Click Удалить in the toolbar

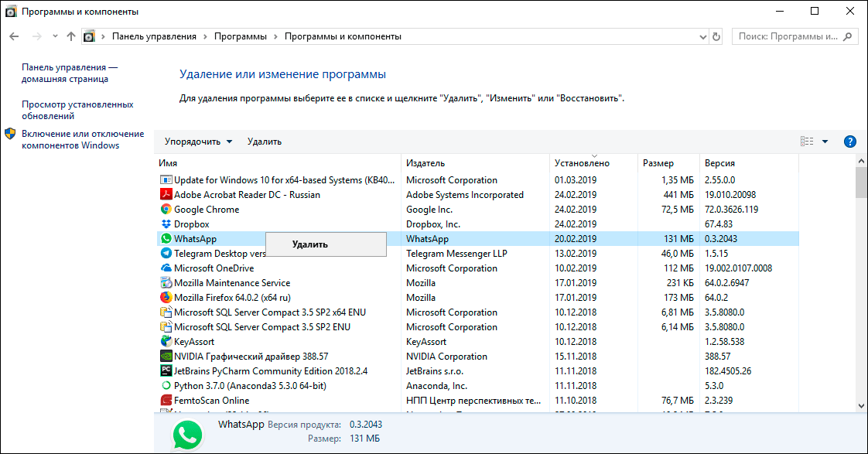coord(265,142)
